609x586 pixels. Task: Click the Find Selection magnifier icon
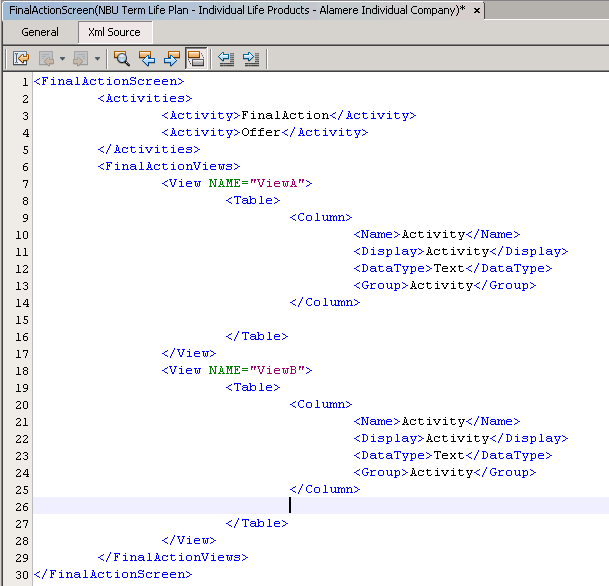122,59
